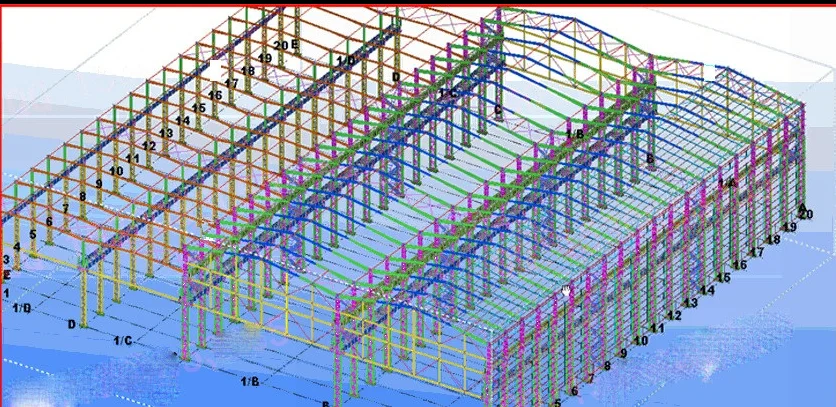The height and width of the screenshot is (407, 836).
Task: Select grid label "C" below the 1/C label
Action: (497, 110)
